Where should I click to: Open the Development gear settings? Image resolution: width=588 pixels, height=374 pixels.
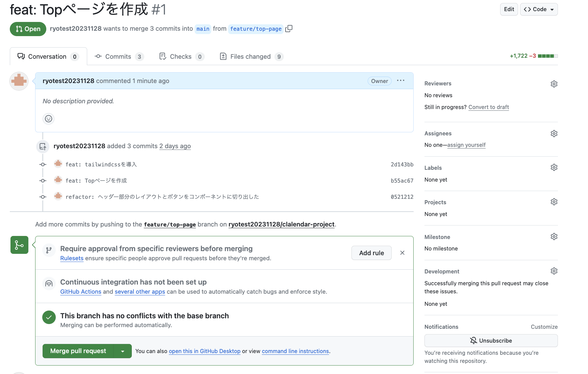pyautogui.click(x=554, y=271)
